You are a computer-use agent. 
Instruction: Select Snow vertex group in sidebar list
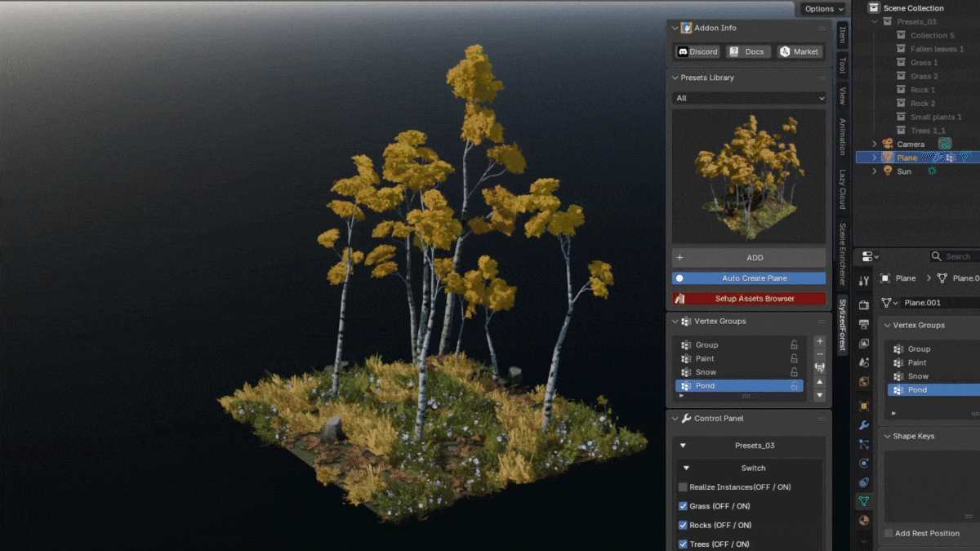pos(739,372)
